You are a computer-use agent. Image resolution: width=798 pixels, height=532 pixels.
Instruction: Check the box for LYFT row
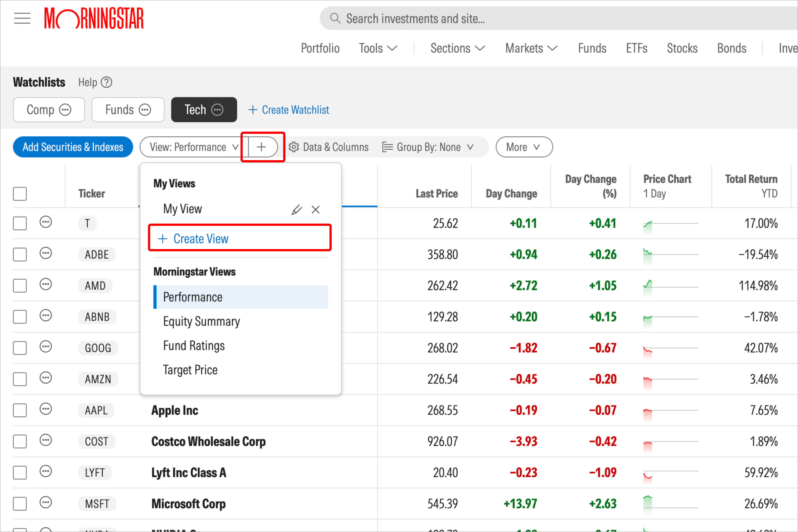[x=20, y=473]
